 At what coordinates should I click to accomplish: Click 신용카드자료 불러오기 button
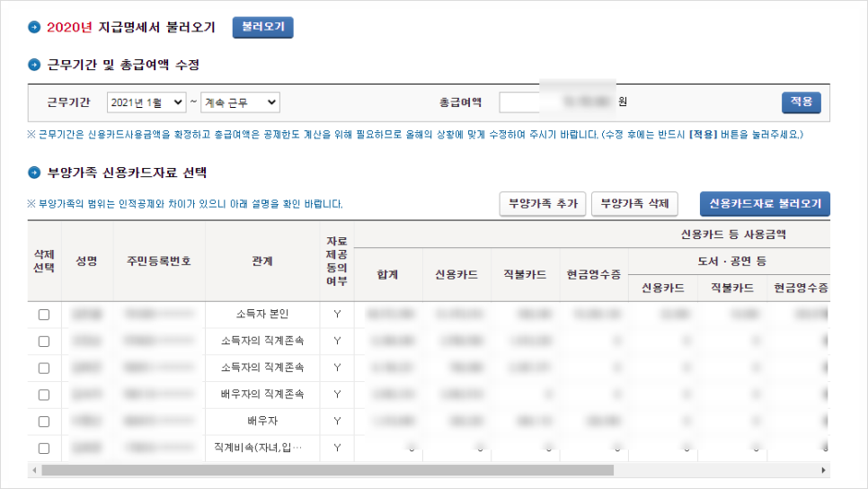[x=765, y=204]
